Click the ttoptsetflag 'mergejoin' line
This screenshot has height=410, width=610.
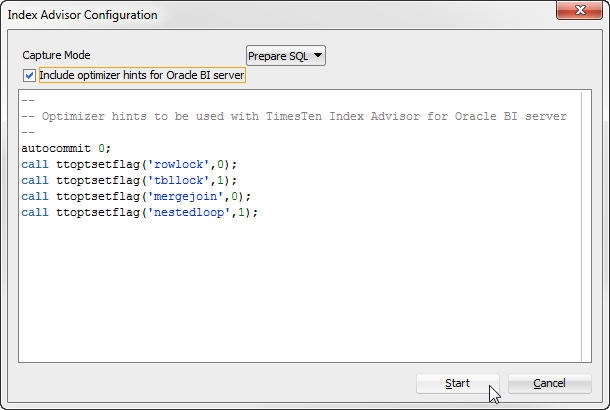tap(136, 196)
